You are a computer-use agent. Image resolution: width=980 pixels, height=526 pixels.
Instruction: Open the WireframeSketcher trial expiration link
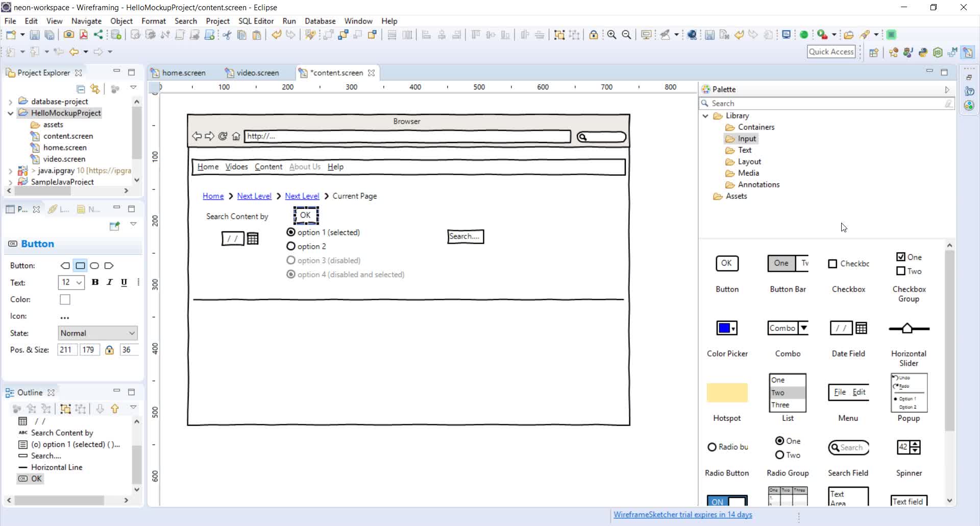pyautogui.click(x=683, y=515)
